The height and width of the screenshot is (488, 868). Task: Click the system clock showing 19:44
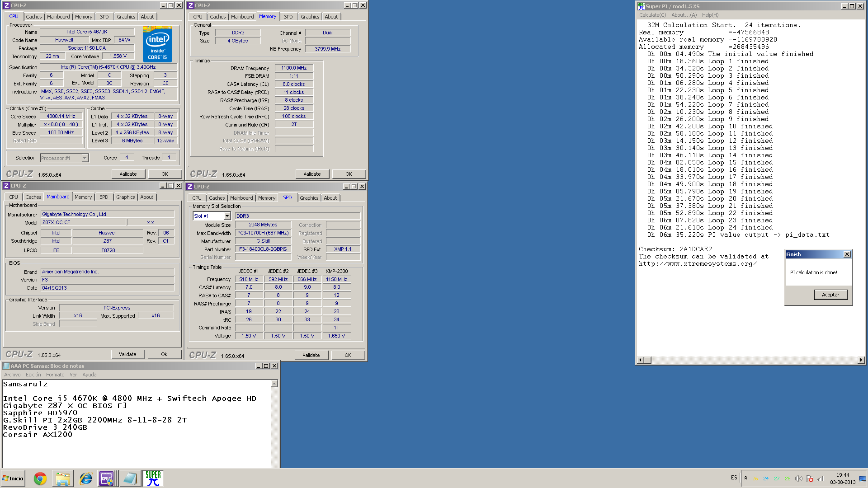tap(843, 475)
